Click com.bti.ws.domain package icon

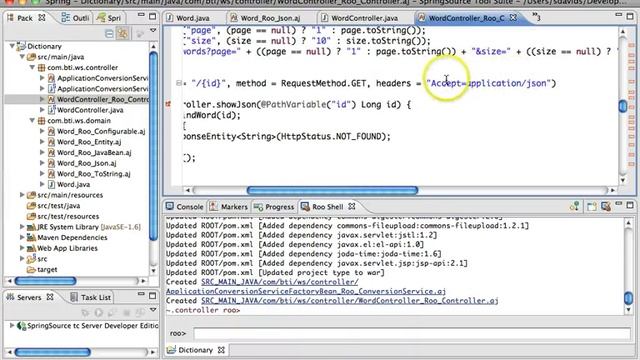[41, 120]
